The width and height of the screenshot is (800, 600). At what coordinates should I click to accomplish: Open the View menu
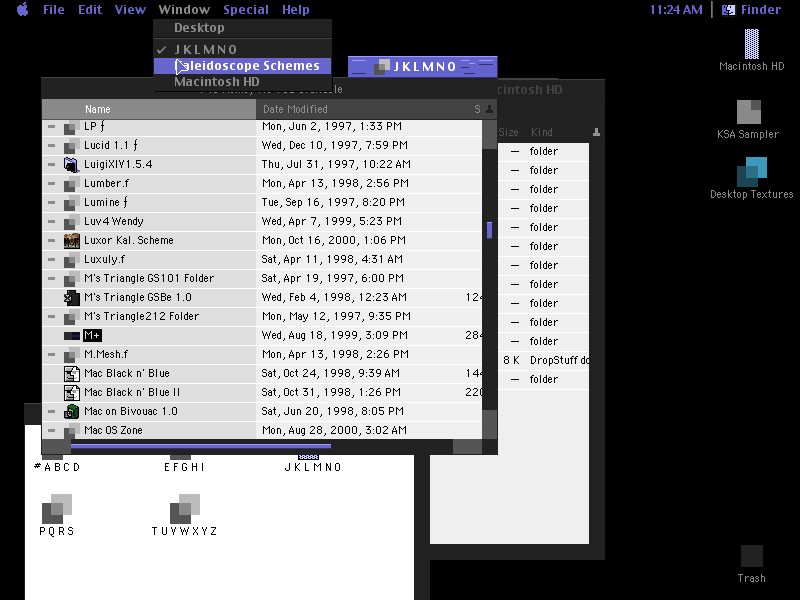[130, 9]
